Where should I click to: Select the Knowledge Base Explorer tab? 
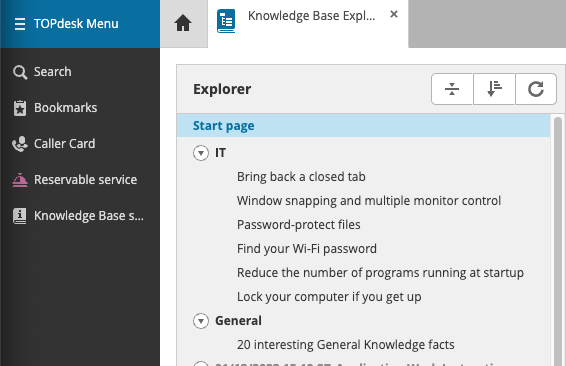[x=308, y=23]
